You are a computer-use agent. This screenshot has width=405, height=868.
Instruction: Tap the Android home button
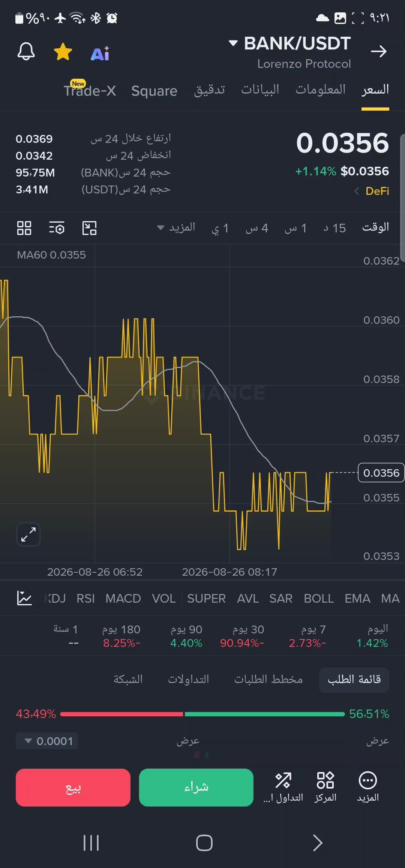click(x=204, y=843)
